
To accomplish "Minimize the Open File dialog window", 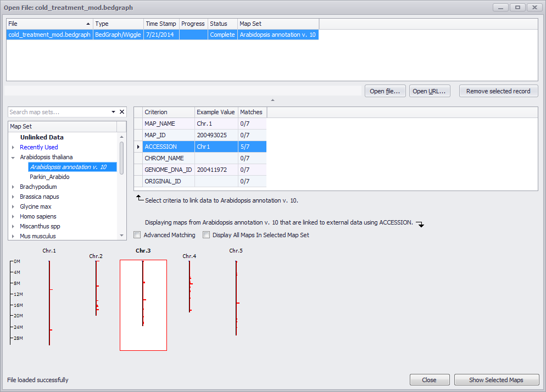I will [501, 7].
